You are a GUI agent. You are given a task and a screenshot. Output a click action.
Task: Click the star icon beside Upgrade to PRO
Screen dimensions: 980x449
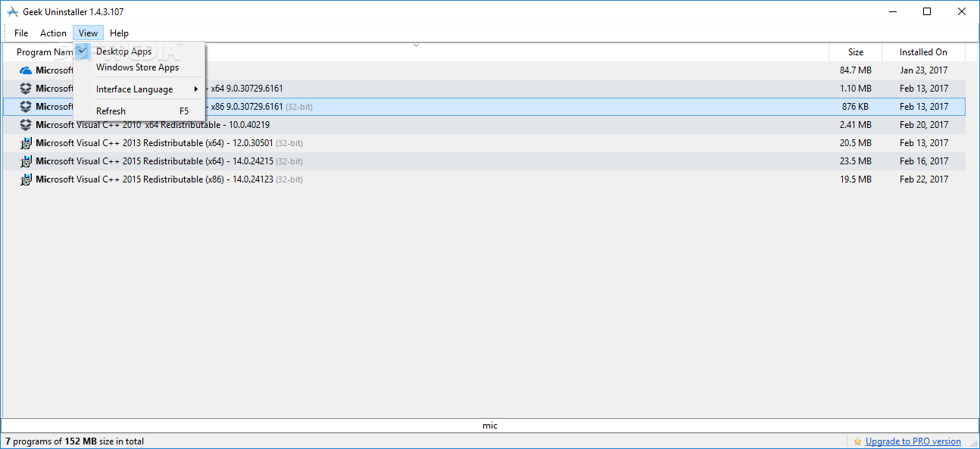[857, 441]
